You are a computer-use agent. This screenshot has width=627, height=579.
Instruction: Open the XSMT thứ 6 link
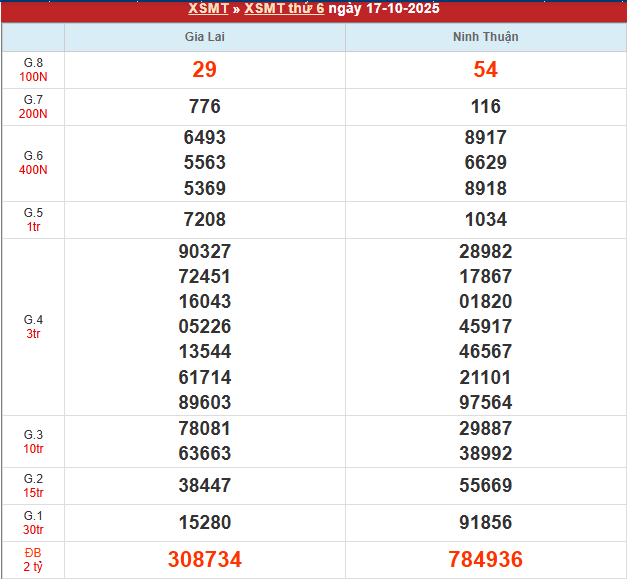click(x=284, y=9)
